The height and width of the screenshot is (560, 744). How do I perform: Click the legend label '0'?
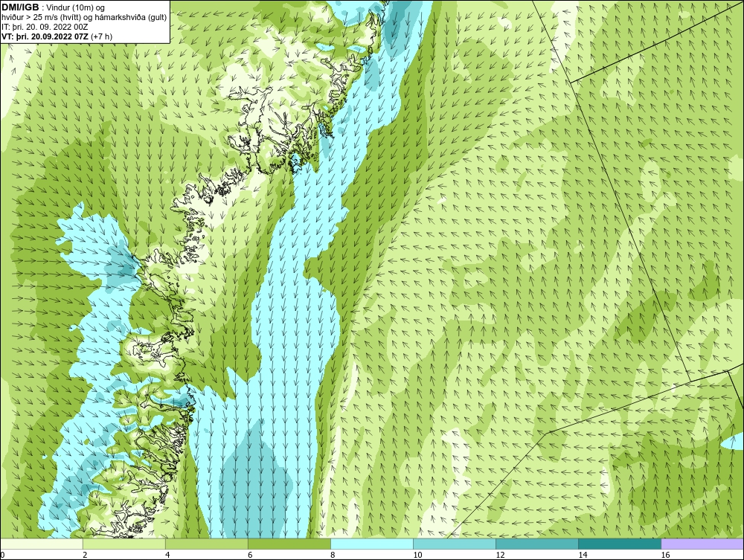2,556
